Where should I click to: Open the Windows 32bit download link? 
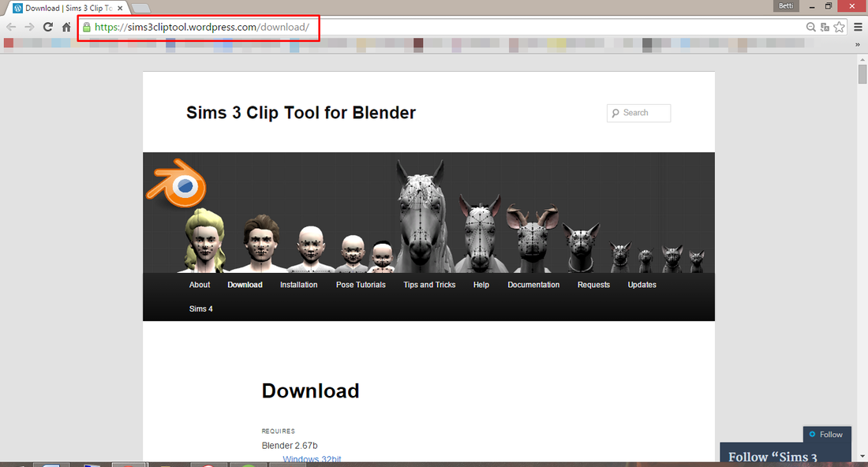click(312, 459)
